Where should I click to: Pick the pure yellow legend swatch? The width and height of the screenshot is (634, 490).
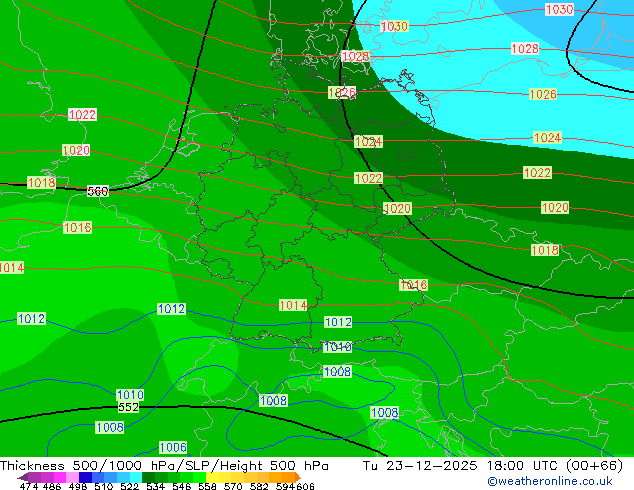point(213,477)
